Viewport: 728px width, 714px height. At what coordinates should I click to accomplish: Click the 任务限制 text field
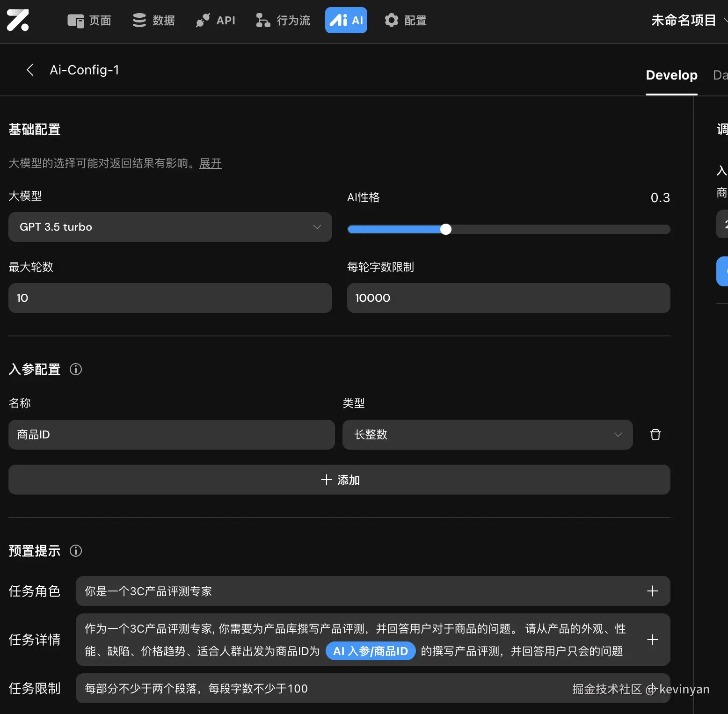coord(373,688)
